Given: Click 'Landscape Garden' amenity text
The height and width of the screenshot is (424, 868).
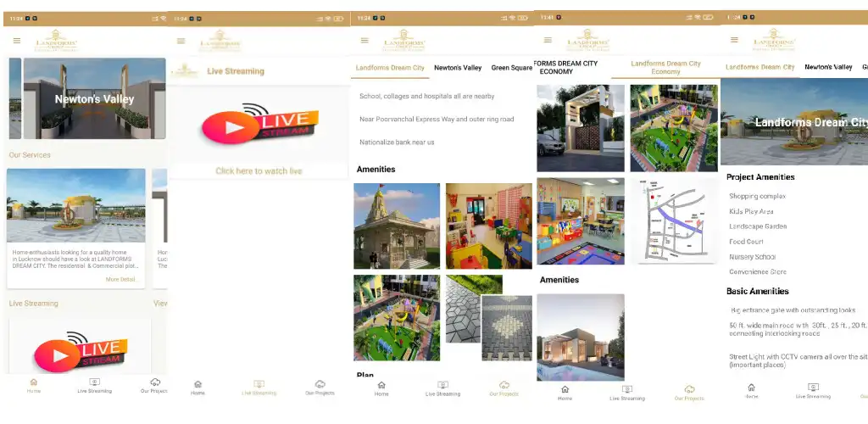Looking at the screenshot, I should coord(758,226).
